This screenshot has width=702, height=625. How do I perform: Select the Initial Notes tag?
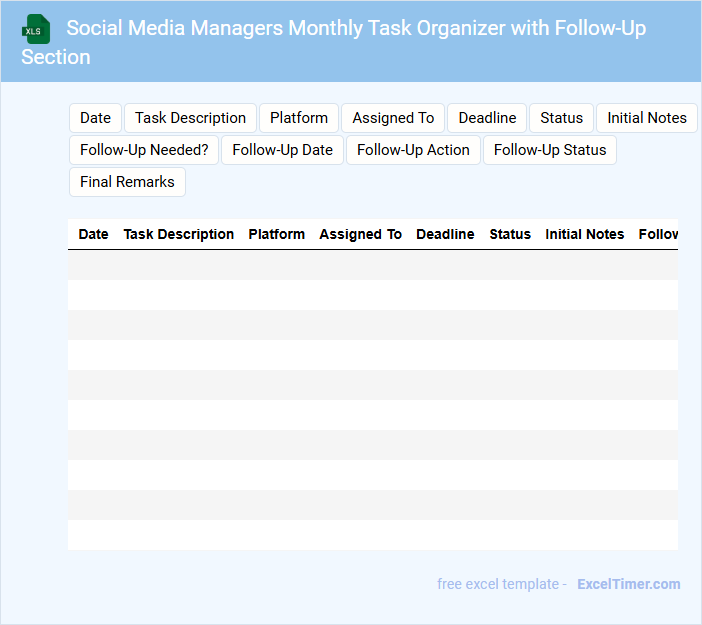click(x=646, y=118)
